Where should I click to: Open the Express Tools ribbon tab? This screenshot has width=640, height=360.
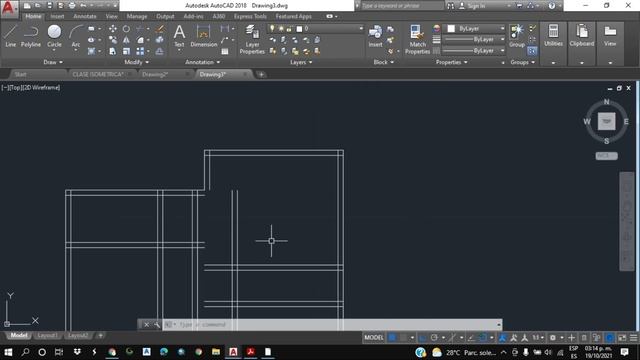pyautogui.click(x=250, y=16)
